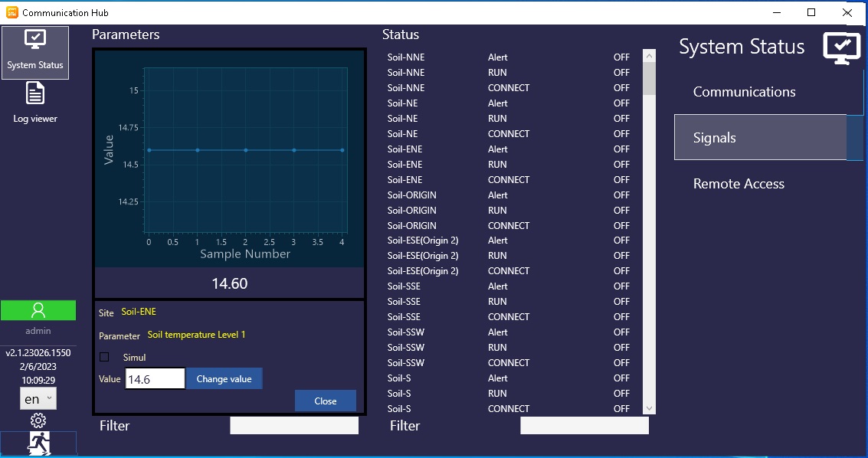The height and width of the screenshot is (458, 868).
Task: Click the Parameters Filter text box
Action: (x=294, y=426)
